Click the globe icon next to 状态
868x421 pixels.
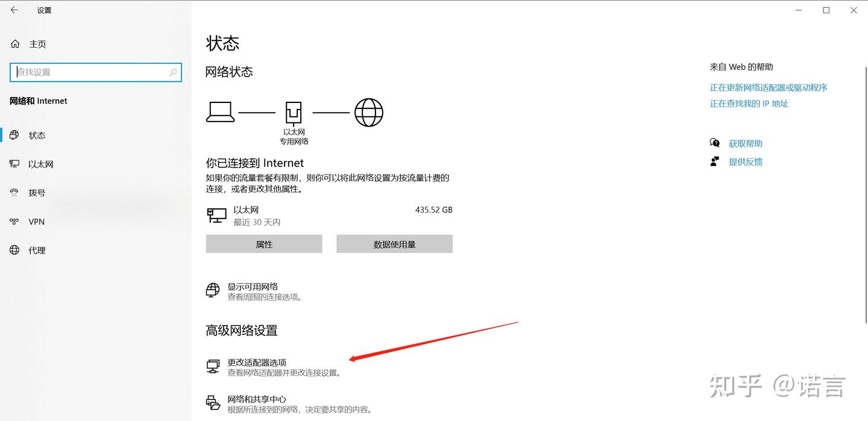pyautogui.click(x=14, y=136)
